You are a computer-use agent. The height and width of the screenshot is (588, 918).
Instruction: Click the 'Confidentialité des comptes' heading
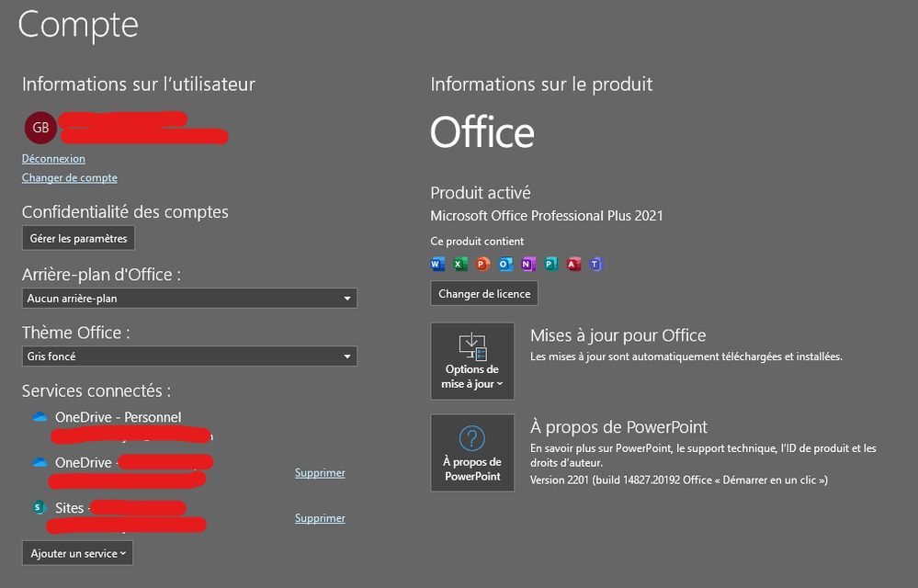(125, 212)
